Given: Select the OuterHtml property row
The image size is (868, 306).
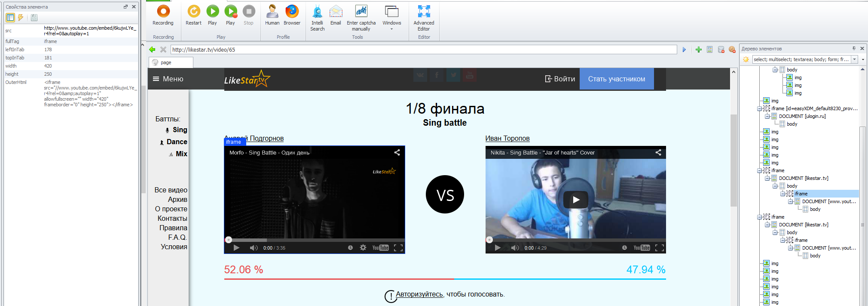Looking at the screenshot, I should click(x=71, y=93).
